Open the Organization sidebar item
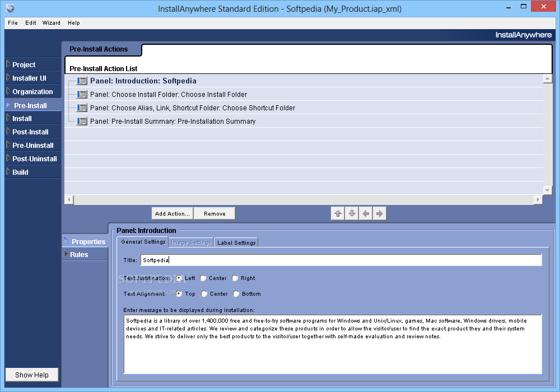This screenshot has width=560, height=392. (32, 92)
